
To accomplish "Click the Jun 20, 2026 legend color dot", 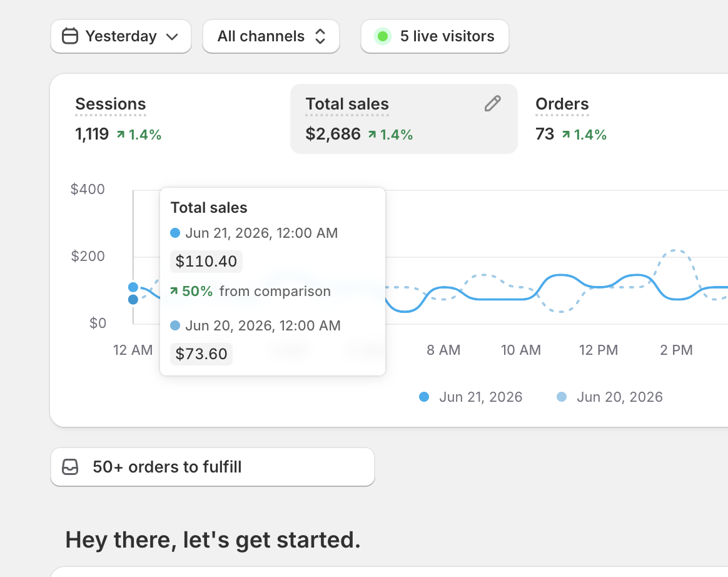I will pyautogui.click(x=561, y=397).
